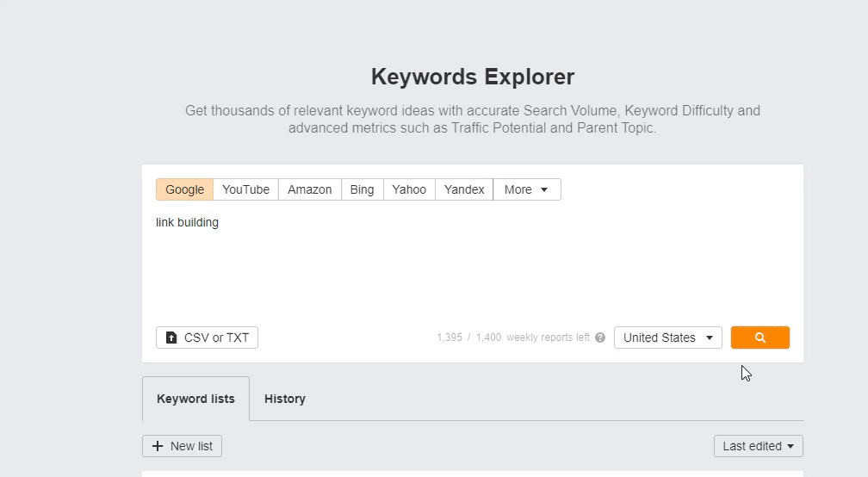868x477 pixels.
Task: Click the question mark help icon
Action: pos(600,338)
